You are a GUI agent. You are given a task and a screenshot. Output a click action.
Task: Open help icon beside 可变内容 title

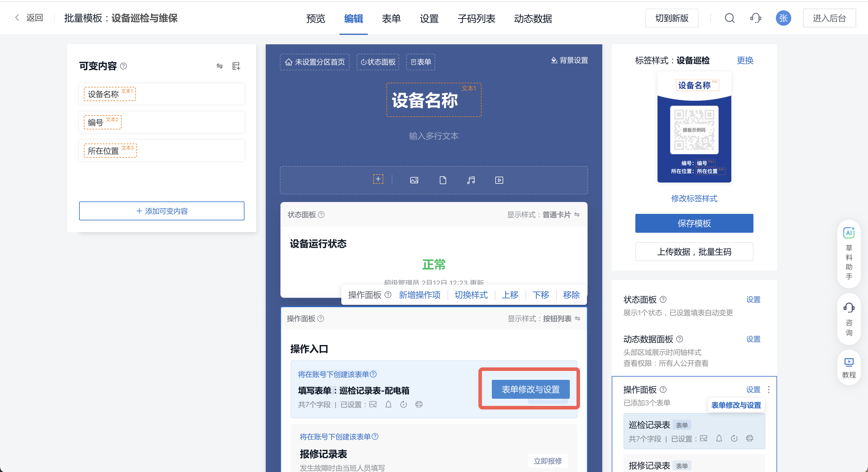click(124, 66)
